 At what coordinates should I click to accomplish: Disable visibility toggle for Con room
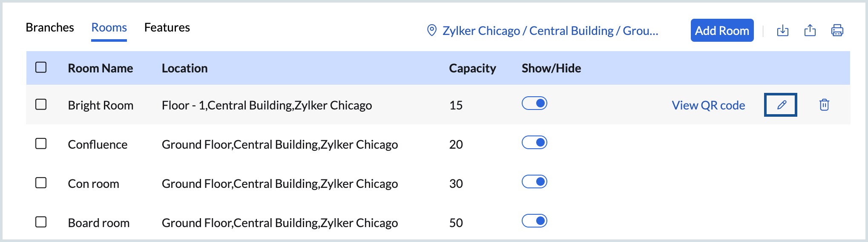[535, 182]
